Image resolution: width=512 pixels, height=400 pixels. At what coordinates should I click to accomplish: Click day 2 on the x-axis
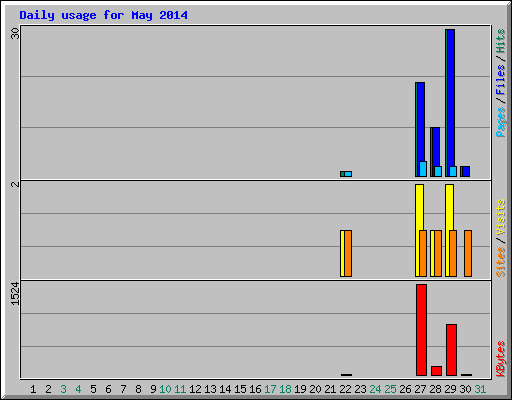click(48, 389)
